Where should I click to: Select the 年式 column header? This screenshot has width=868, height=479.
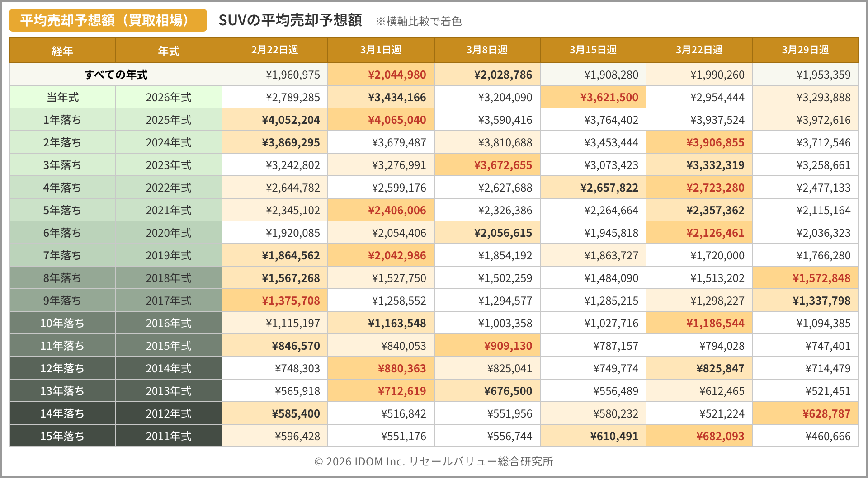click(169, 51)
